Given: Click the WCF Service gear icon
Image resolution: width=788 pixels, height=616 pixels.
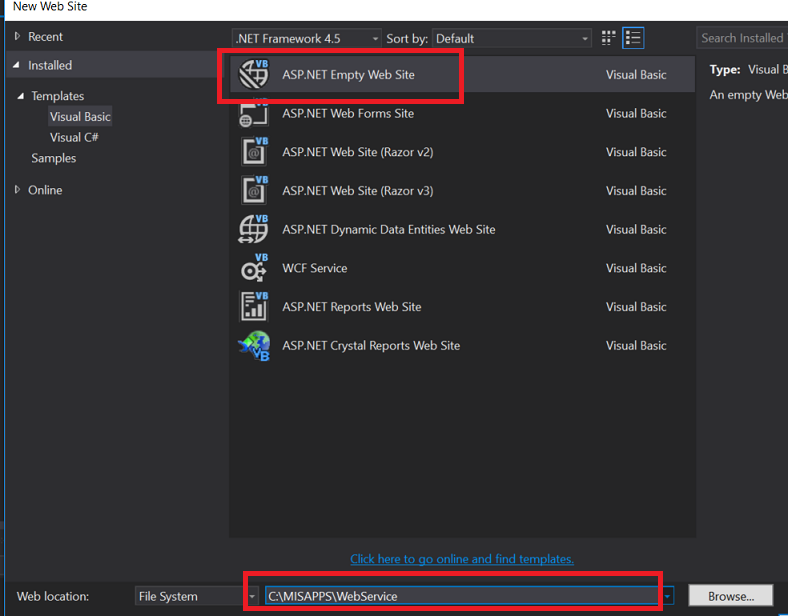Looking at the screenshot, I should (x=254, y=268).
